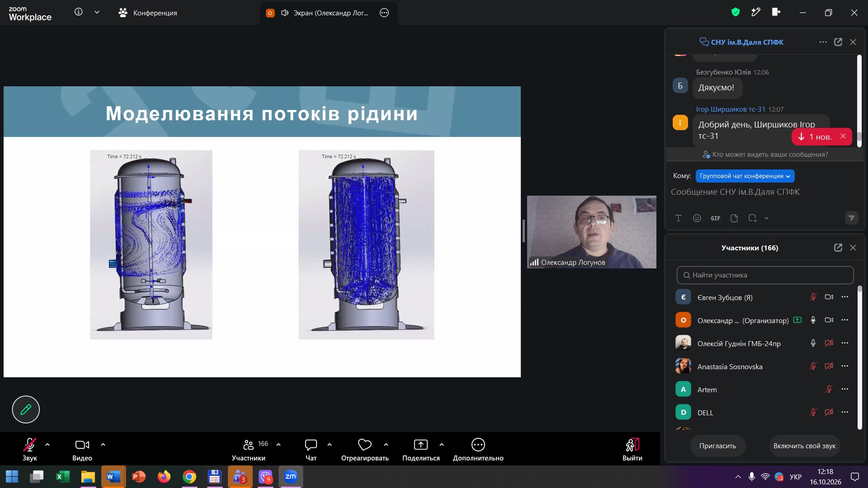Open the annotation magic wand tool
This screenshot has width=868, height=488.
pyautogui.click(x=756, y=12)
